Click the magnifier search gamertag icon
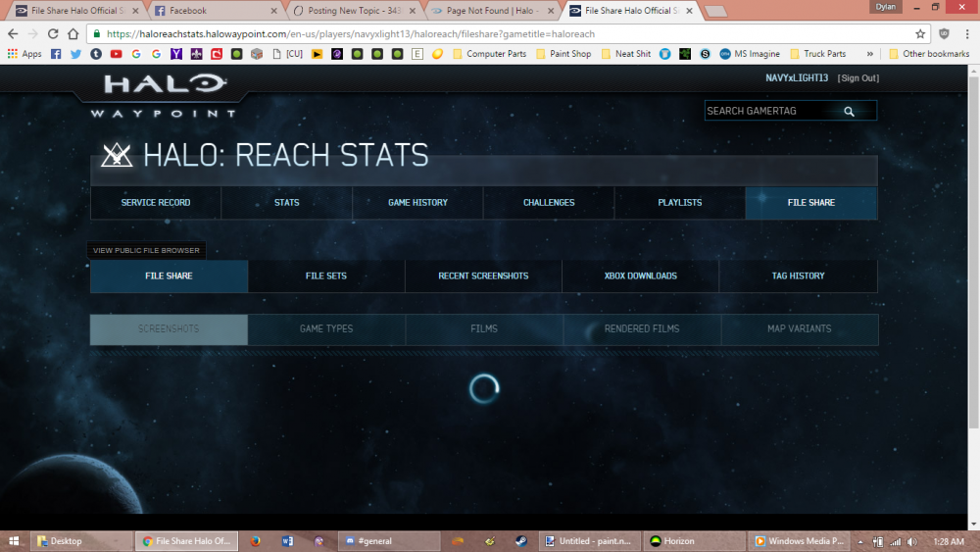This screenshot has width=980, height=552. coord(849,111)
